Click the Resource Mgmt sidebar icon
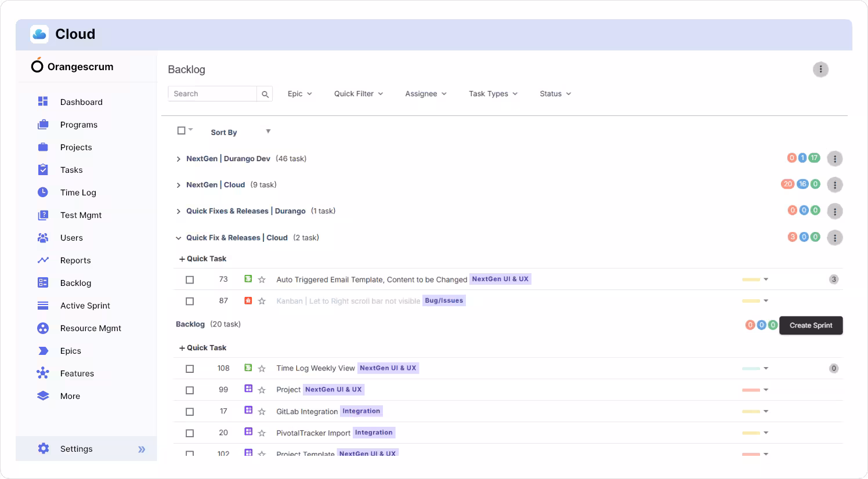Image resolution: width=868 pixels, height=479 pixels. point(43,328)
